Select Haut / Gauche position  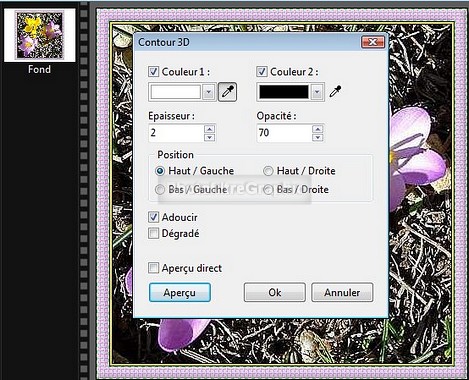tap(160, 171)
